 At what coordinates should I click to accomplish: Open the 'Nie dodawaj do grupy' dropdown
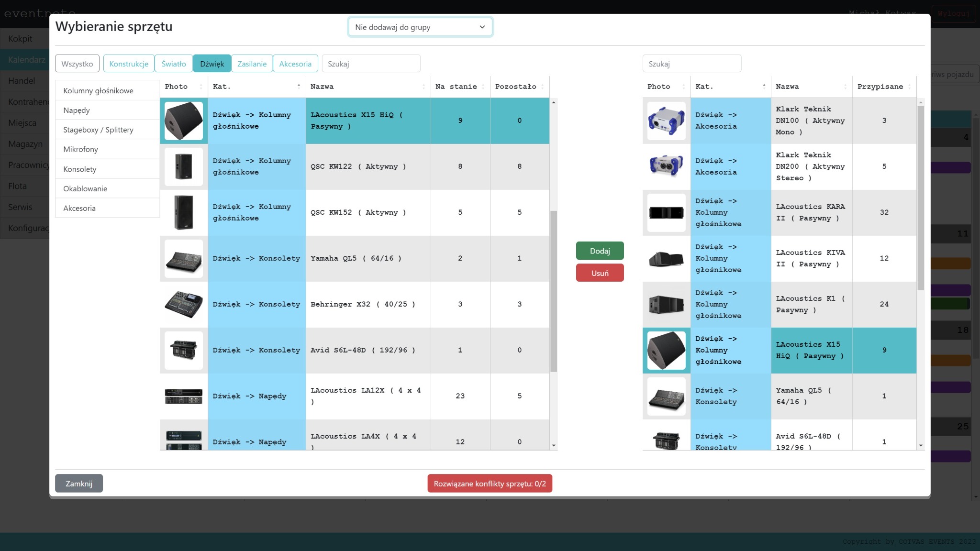420,27
